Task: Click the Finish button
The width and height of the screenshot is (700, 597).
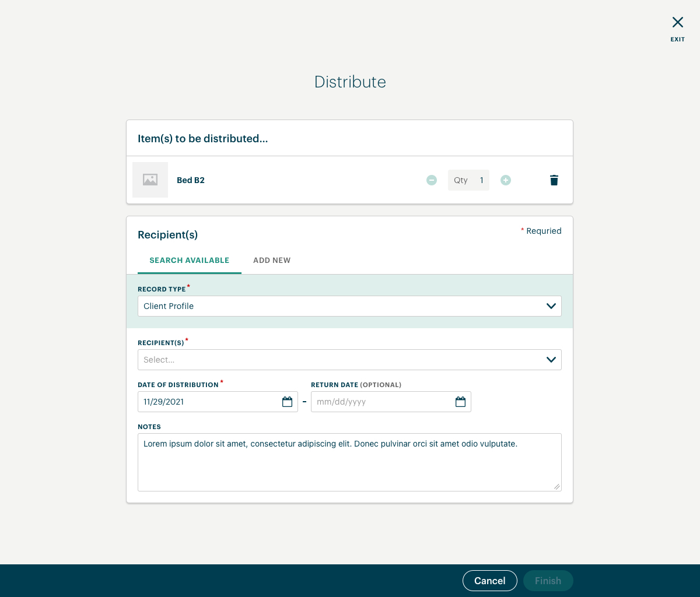Action: [548, 581]
